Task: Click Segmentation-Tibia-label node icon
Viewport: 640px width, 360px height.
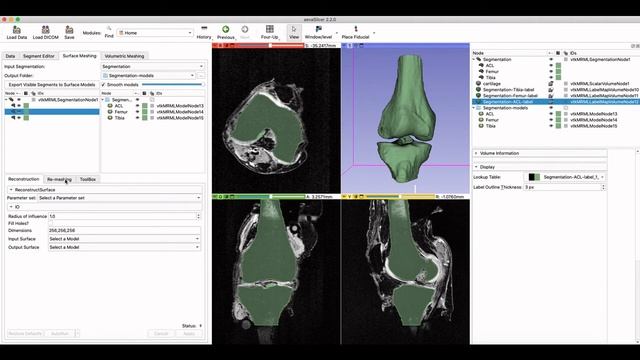Action: coord(478,89)
